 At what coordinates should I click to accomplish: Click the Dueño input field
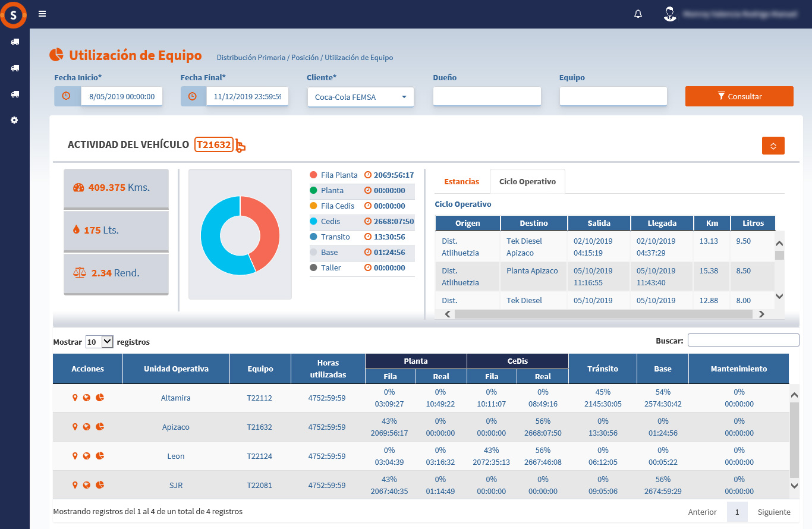(487, 96)
